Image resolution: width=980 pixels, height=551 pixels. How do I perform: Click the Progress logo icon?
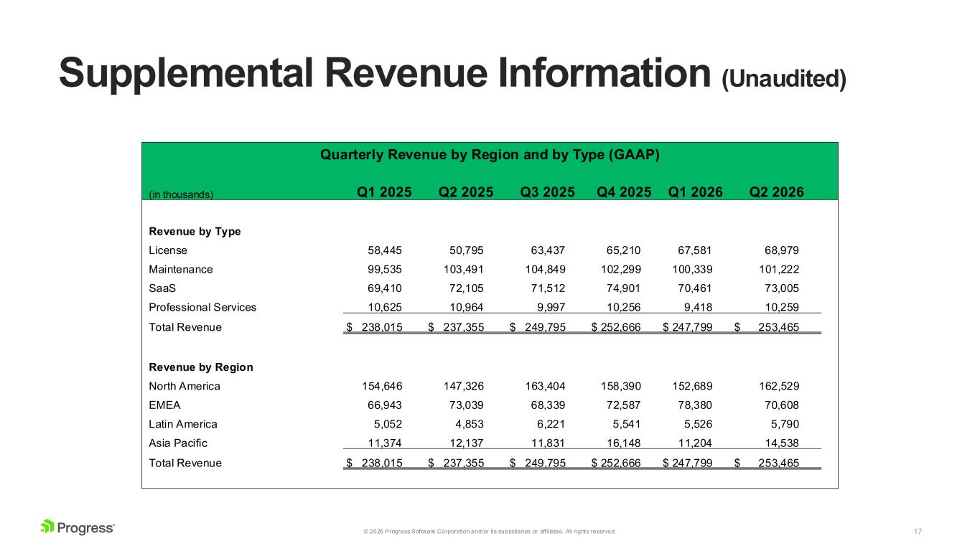(47, 527)
